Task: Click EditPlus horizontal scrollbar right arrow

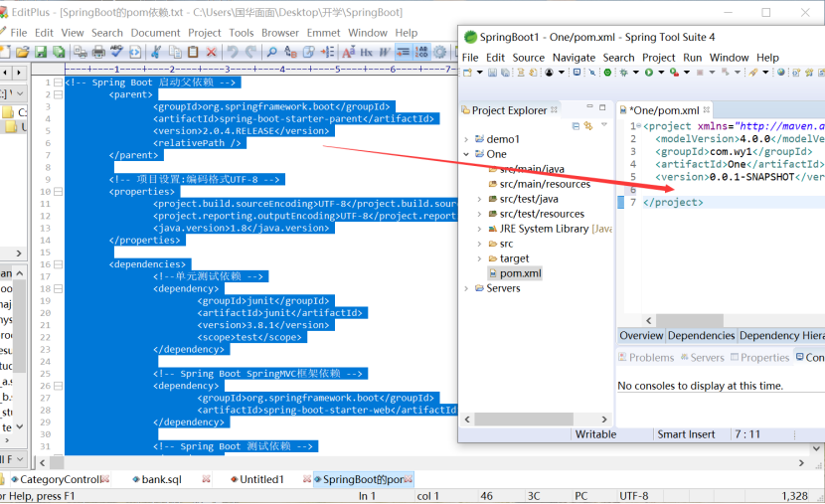Action: [801, 463]
